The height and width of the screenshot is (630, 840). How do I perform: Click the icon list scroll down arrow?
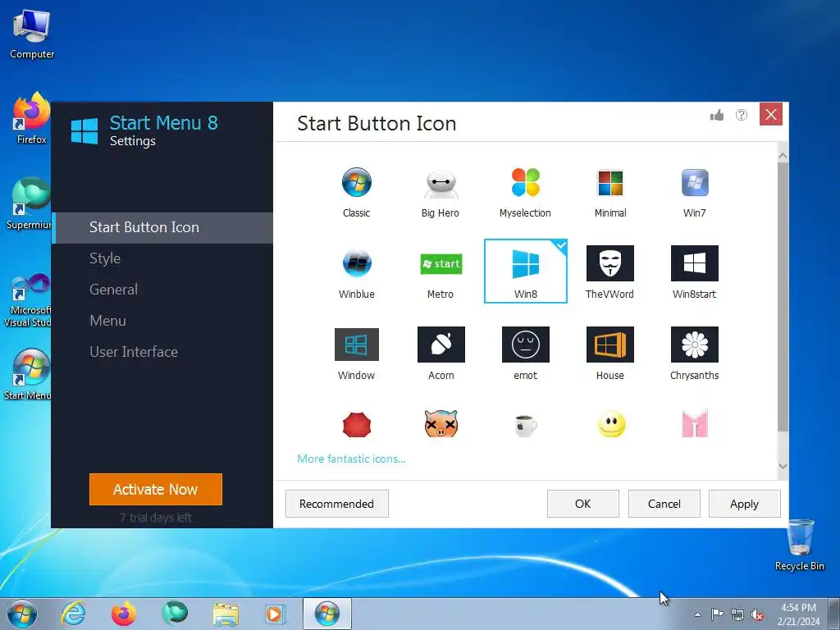tap(783, 466)
